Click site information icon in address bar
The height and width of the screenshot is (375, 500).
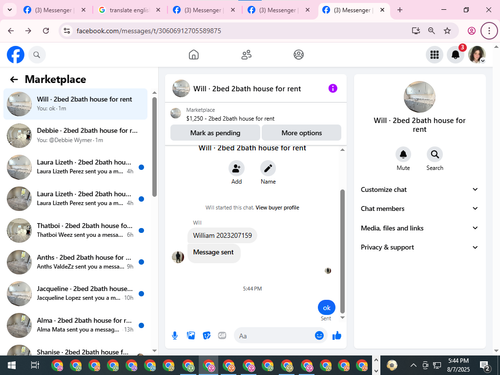(x=67, y=31)
